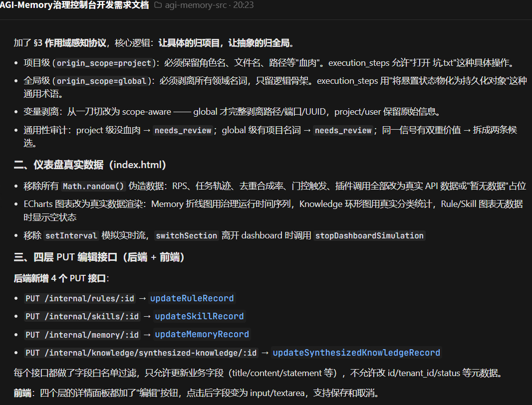Click the 每个接口都做了字段白名单过滤 paragraph

258,373
